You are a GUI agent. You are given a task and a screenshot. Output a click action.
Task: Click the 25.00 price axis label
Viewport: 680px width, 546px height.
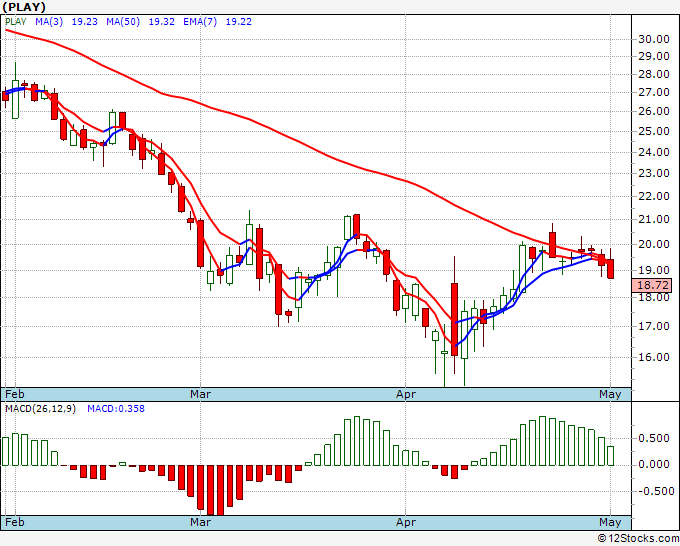[x=654, y=131]
